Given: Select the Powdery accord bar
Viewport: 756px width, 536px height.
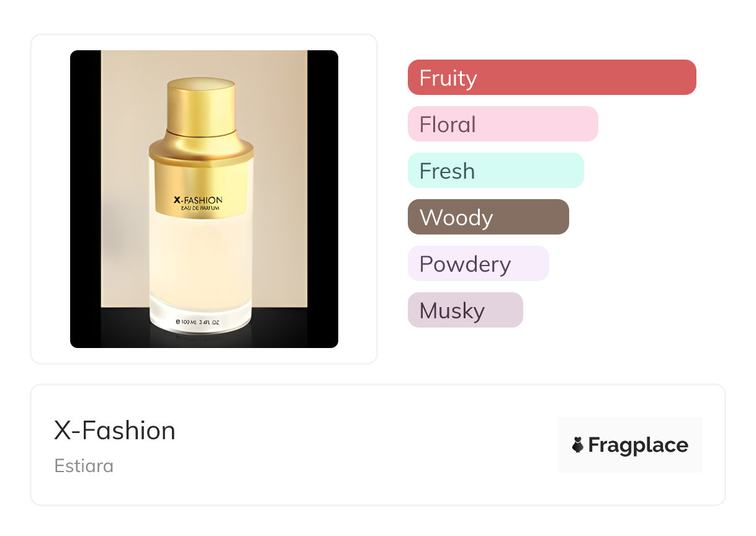Looking at the screenshot, I should [478, 264].
